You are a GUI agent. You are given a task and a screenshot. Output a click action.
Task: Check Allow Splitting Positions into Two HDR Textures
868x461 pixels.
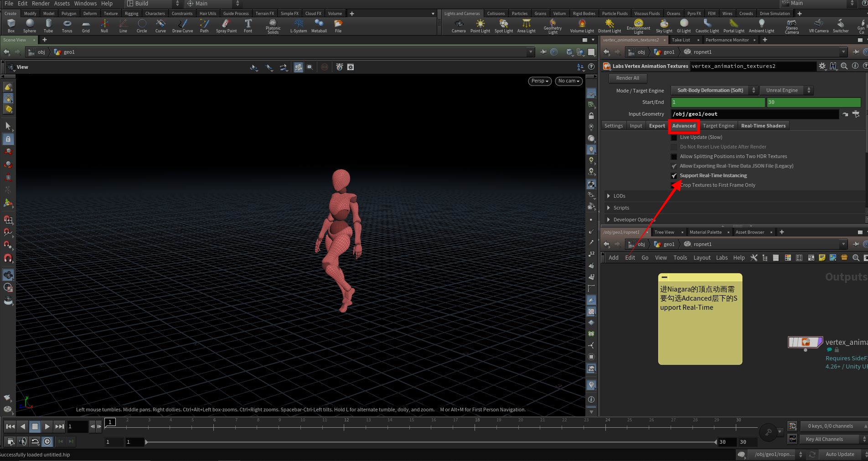(x=674, y=157)
